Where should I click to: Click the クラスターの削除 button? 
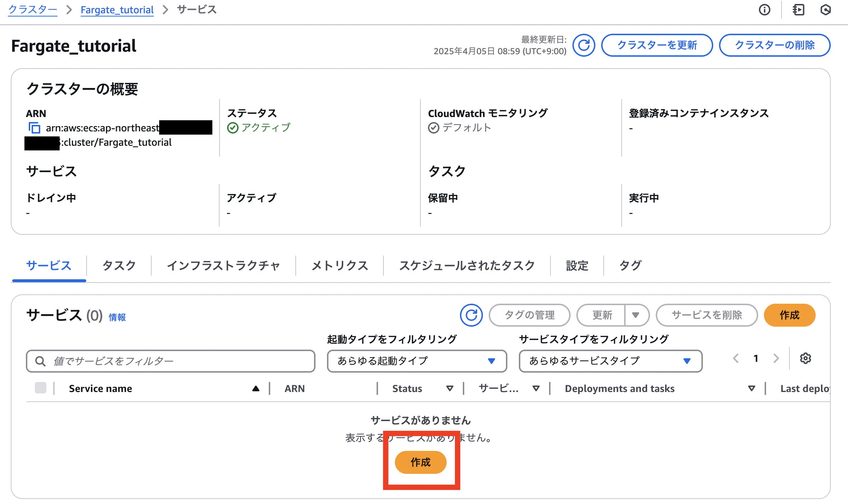[x=775, y=45]
